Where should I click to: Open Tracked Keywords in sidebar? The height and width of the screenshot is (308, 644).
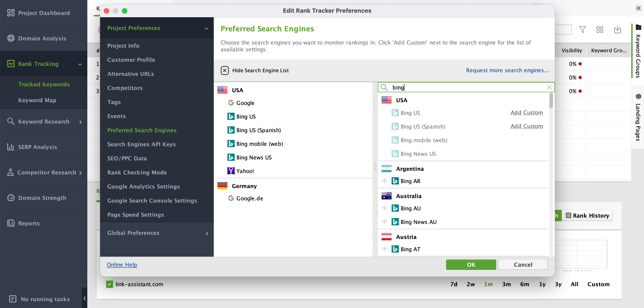click(x=44, y=84)
